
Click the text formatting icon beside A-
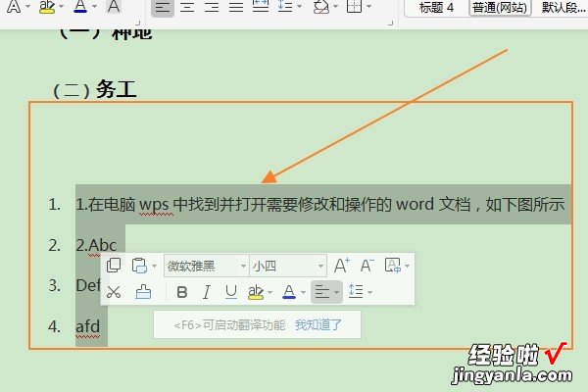tap(393, 266)
